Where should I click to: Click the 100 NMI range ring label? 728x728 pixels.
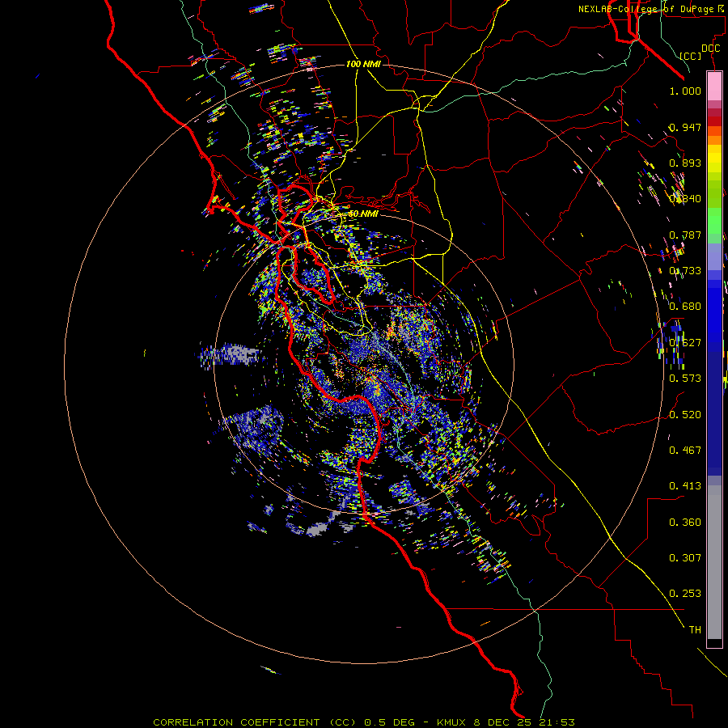tap(363, 64)
